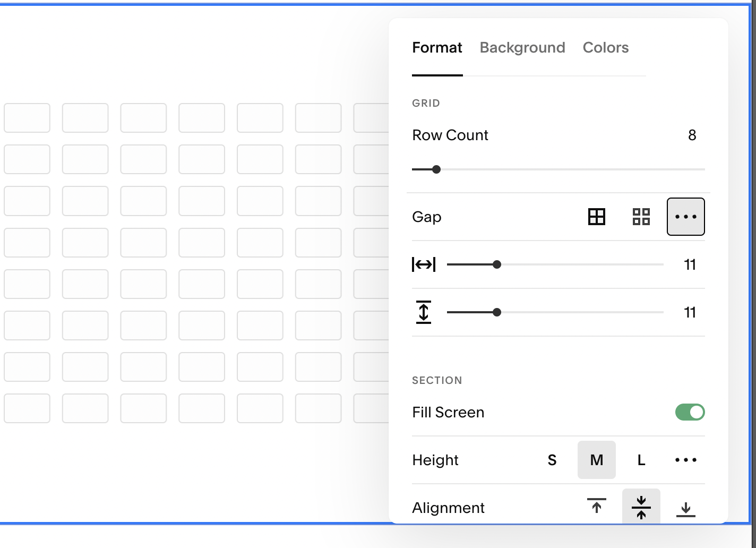
Task: Click the vertical gap slider handle
Action: (x=497, y=312)
